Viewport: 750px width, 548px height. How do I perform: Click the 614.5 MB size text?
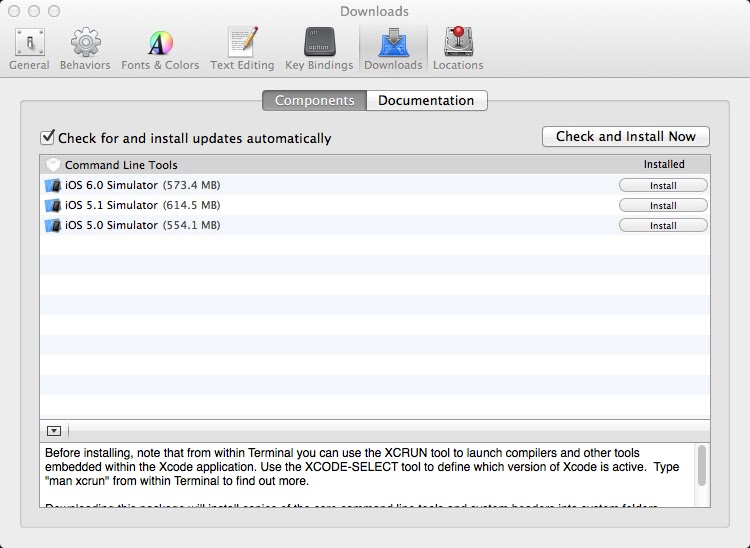coord(191,205)
